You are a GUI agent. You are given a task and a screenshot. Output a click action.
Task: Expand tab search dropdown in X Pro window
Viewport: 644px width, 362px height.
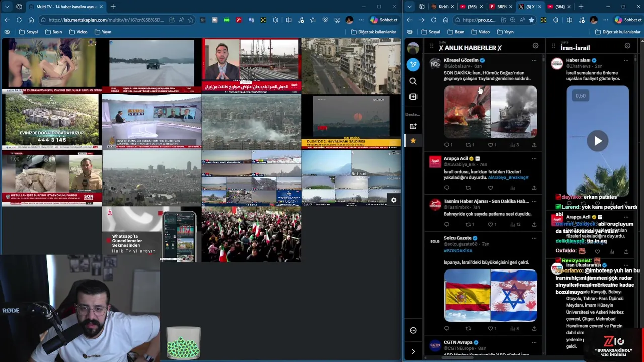pyautogui.click(x=410, y=7)
